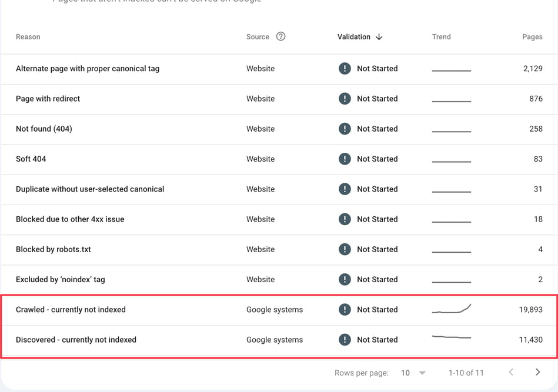Open the rows per page dropdown

pyautogui.click(x=413, y=373)
